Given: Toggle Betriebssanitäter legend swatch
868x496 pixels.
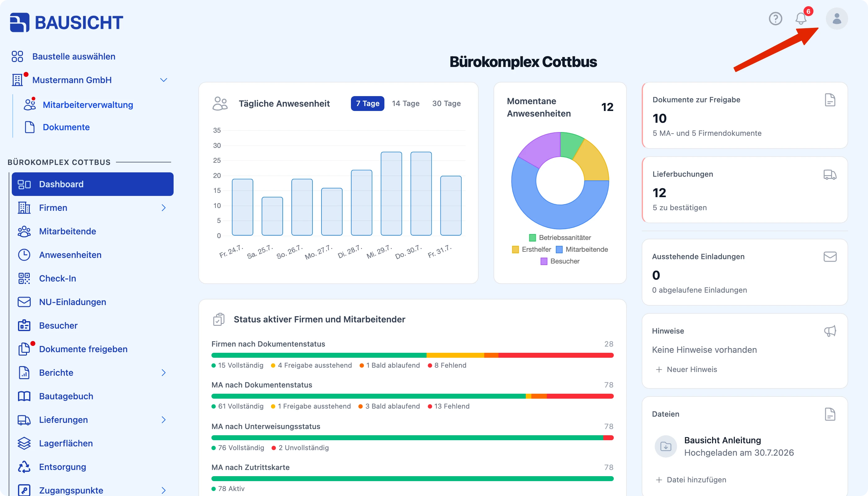Looking at the screenshot, I should point(532,237).
